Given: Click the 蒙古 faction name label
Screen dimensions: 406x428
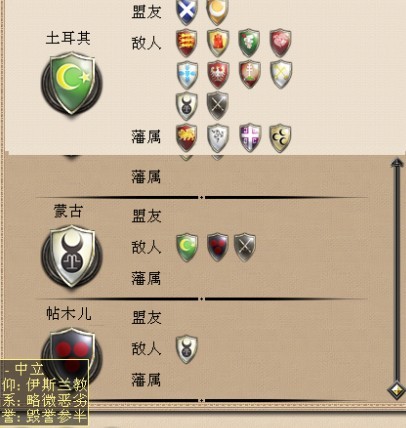Looking at the screenshot, I should click(x=68, y=211).
